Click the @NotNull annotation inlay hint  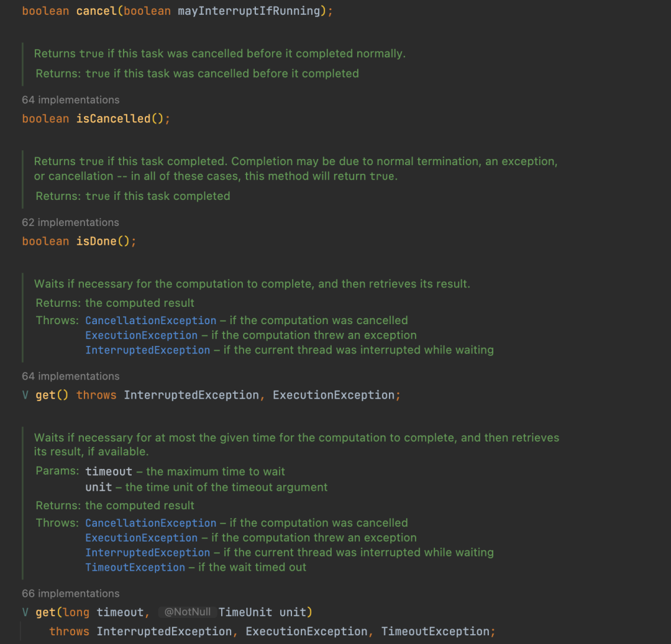[187, 612]
